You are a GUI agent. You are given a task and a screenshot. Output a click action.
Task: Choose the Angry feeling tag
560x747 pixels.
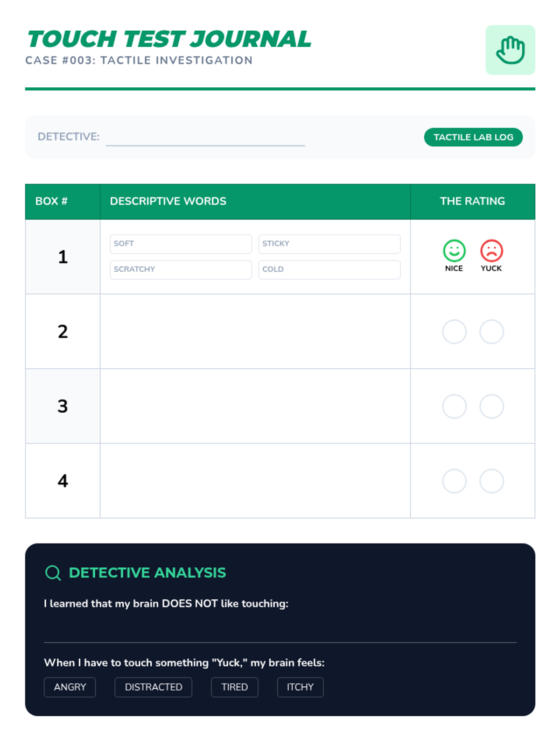[x=70, y=687]
